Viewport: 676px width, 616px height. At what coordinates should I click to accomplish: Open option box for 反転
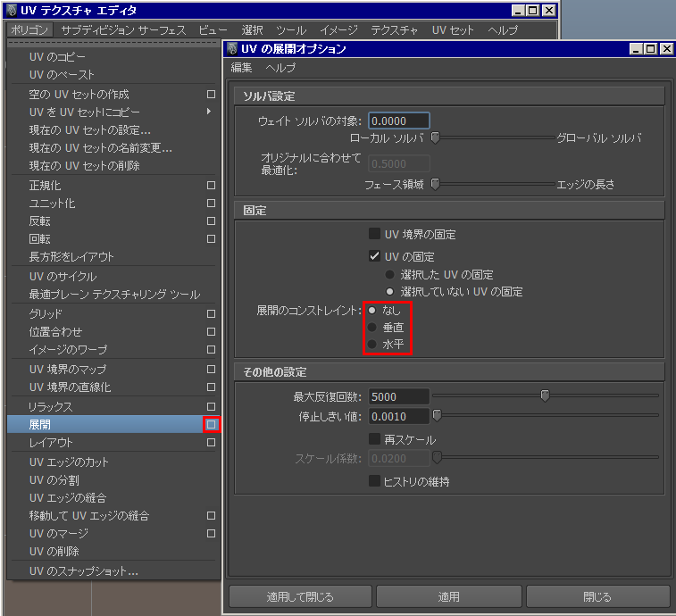coord(211,221)
